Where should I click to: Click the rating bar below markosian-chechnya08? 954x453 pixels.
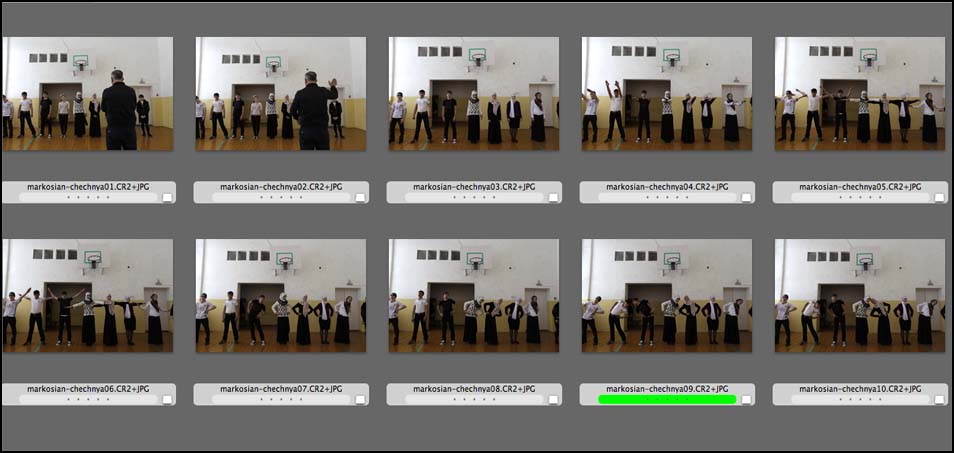click(x=474, y=399)
